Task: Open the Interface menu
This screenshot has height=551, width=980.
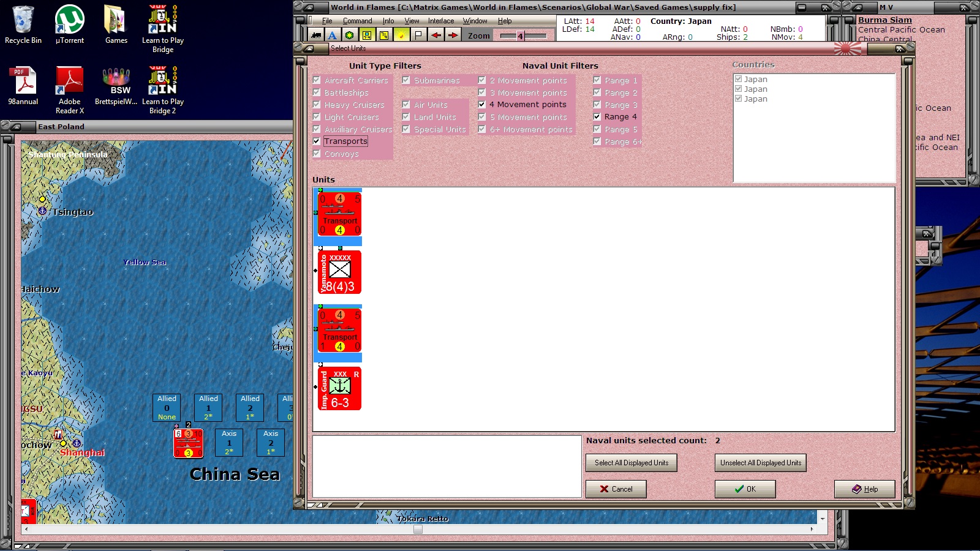Action: click(x=441, y=21)
